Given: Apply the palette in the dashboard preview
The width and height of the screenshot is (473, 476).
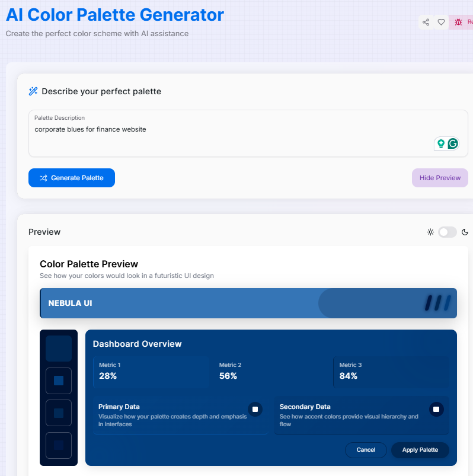Looking at the screenshot, I should (x=420, y=450).
